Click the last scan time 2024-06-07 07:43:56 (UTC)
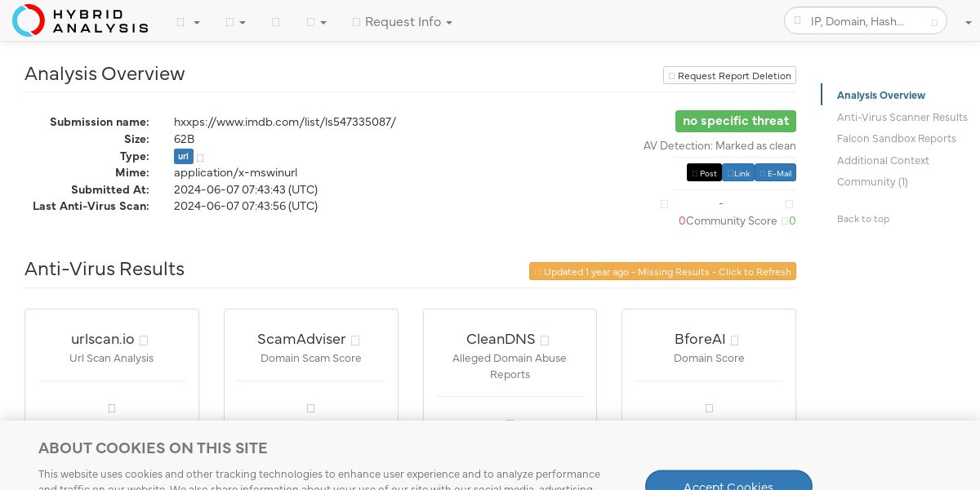Screen dimensions: 980x490 pos(246,206)
